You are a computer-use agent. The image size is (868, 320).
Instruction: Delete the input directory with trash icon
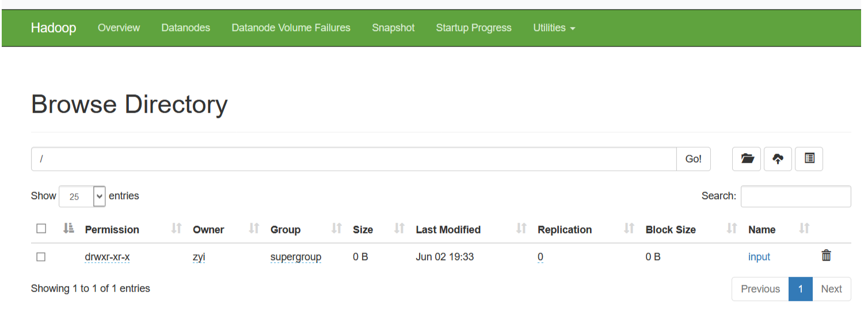(826, 256)
